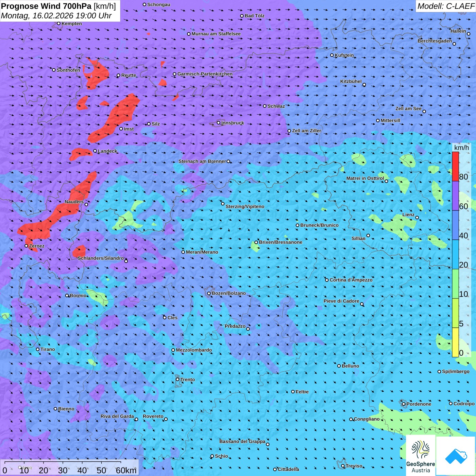Click the Lienz city label

coord(408,215)
